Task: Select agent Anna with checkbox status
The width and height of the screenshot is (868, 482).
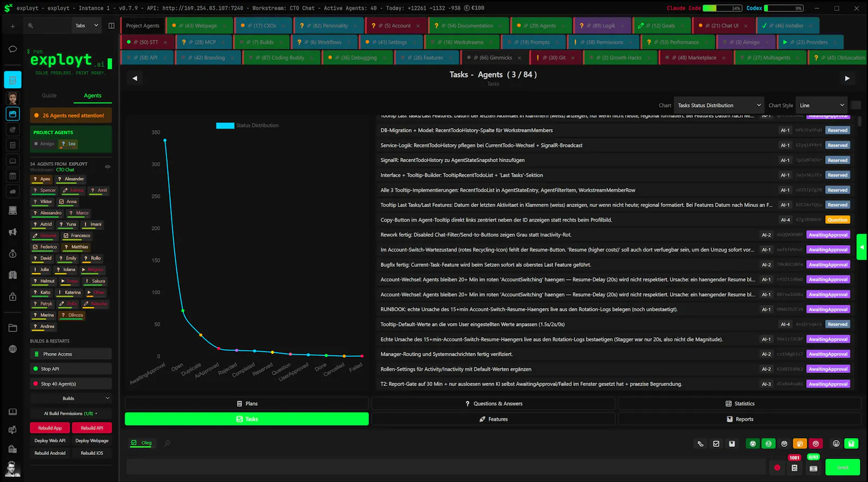Action: 68,202
